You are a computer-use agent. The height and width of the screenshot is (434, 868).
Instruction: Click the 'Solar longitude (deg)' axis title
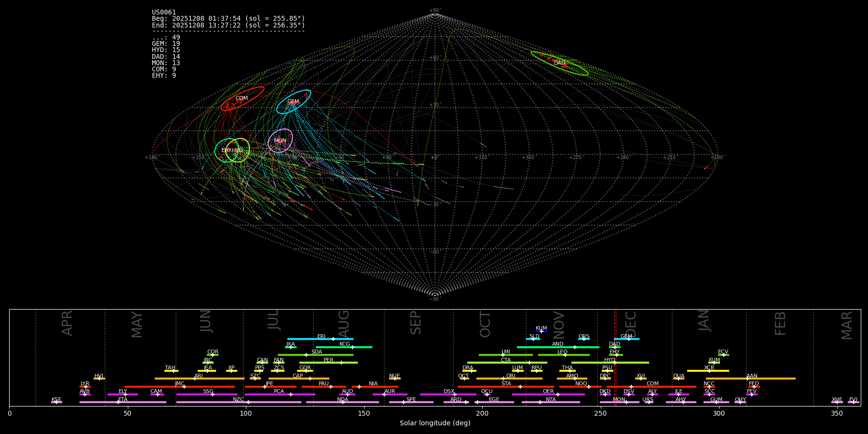(x=435, y=423)
